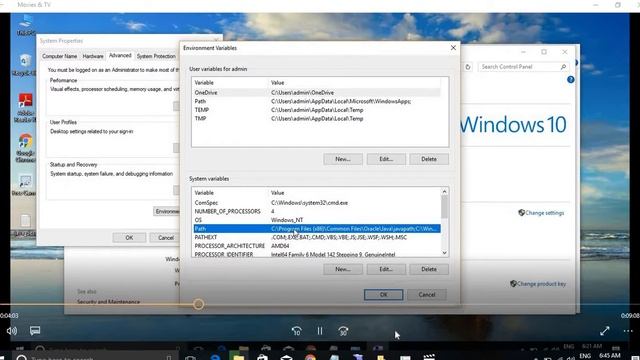640x360 pixels.
Task: Open Security and Maintenance link in Control Panel
Action: coord(109,302)
